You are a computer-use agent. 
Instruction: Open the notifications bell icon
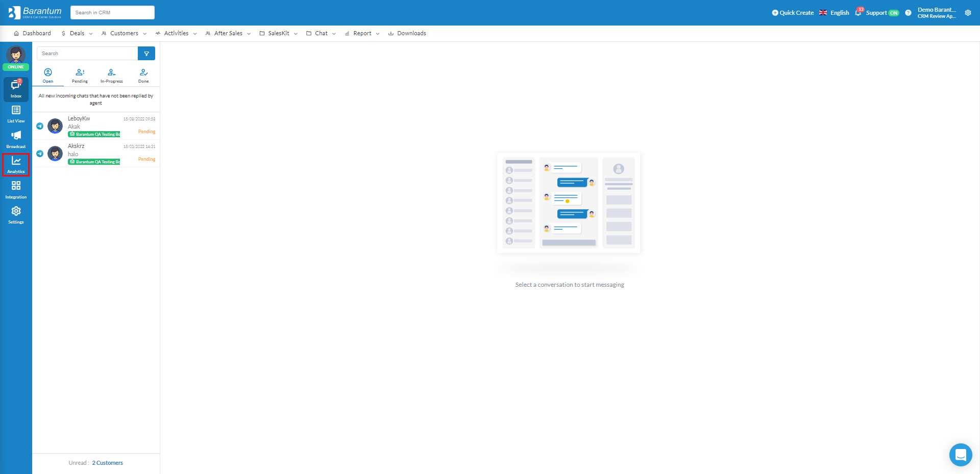pos(859,12)
